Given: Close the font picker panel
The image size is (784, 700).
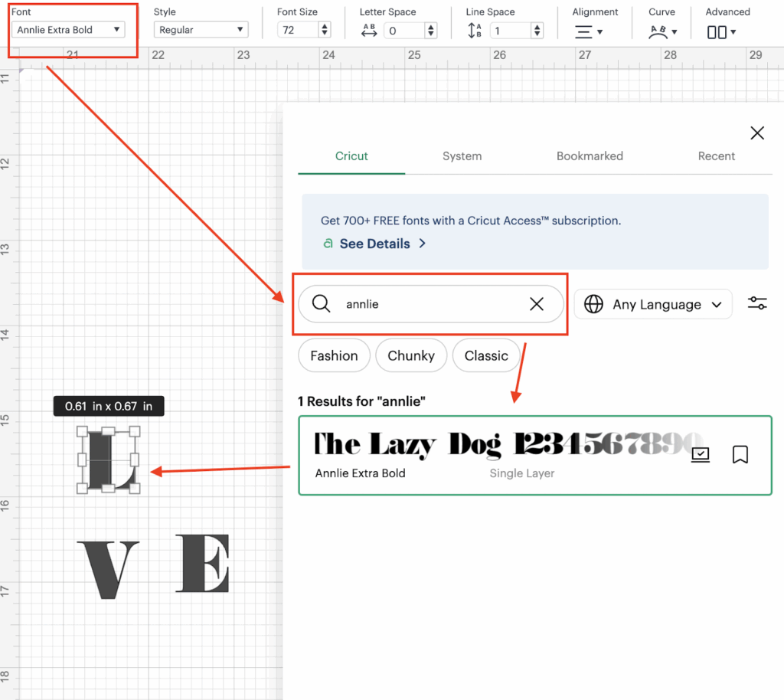Looking at the screenshot, I should (757, 133).
